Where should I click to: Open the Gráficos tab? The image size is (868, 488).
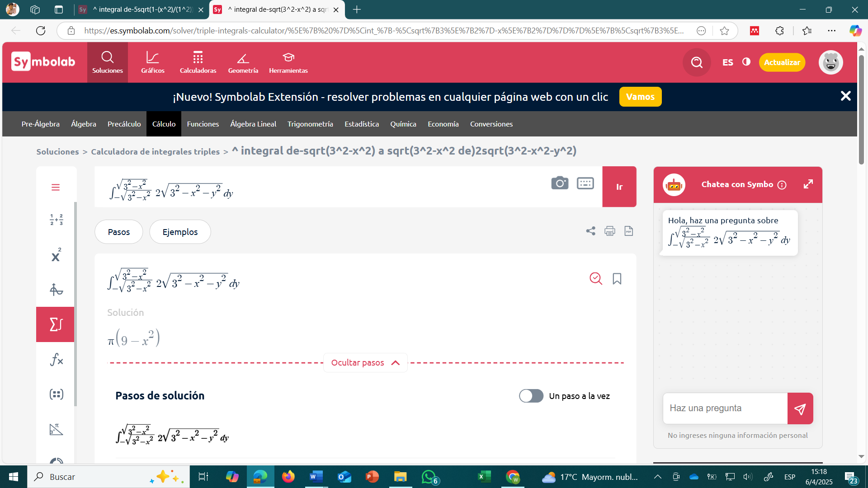point(153,62)
